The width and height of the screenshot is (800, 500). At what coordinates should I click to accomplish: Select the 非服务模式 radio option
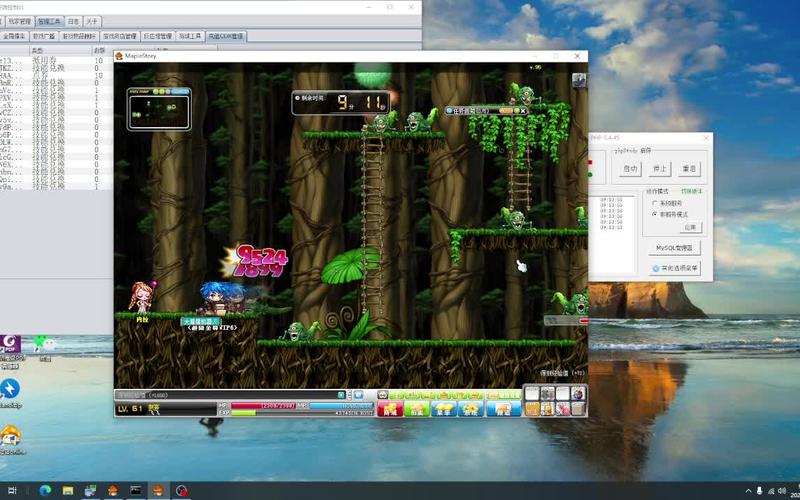[x=654, y=214]
